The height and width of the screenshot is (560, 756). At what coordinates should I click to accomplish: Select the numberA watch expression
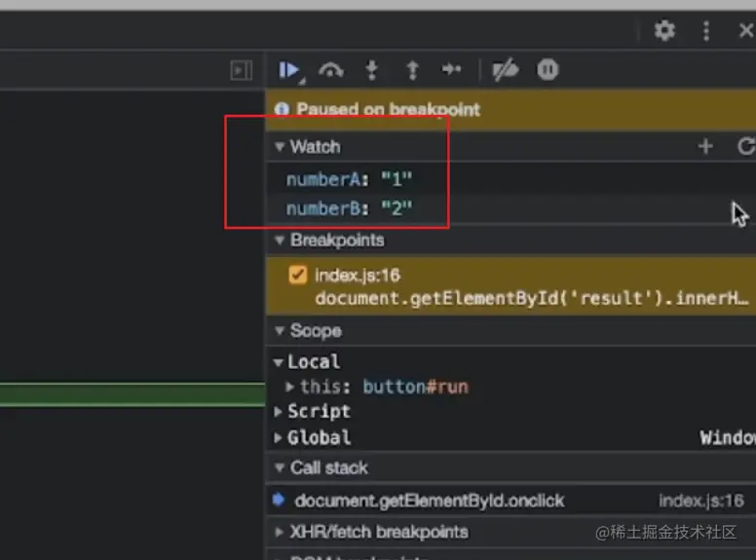click(511, 180)
